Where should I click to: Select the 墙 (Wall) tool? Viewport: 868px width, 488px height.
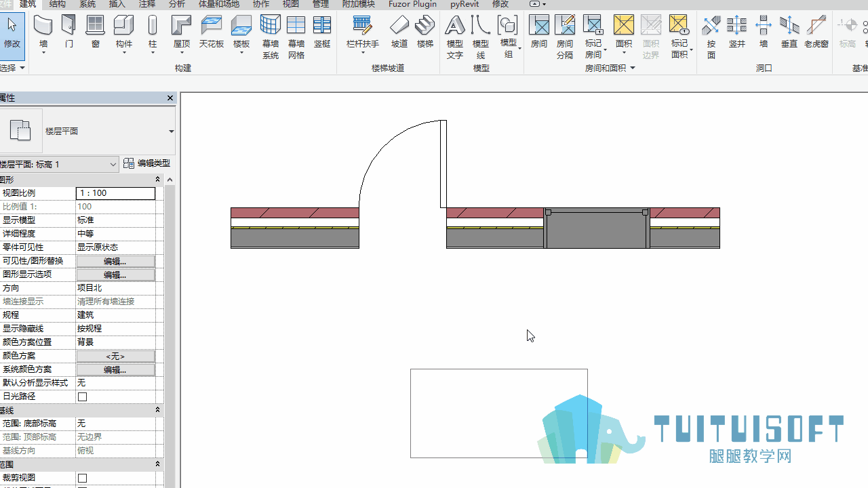tap(43, 33)
